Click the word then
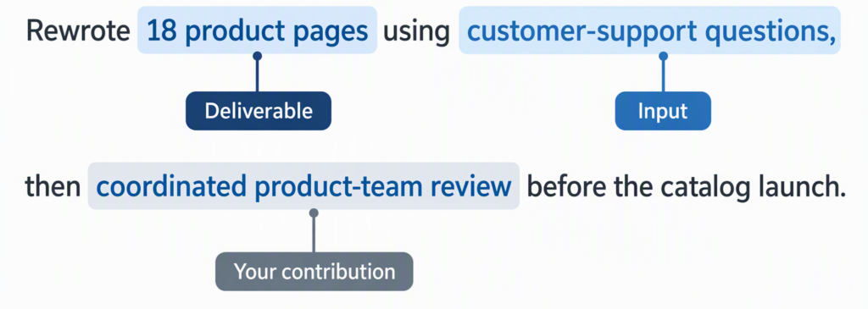 53,187
